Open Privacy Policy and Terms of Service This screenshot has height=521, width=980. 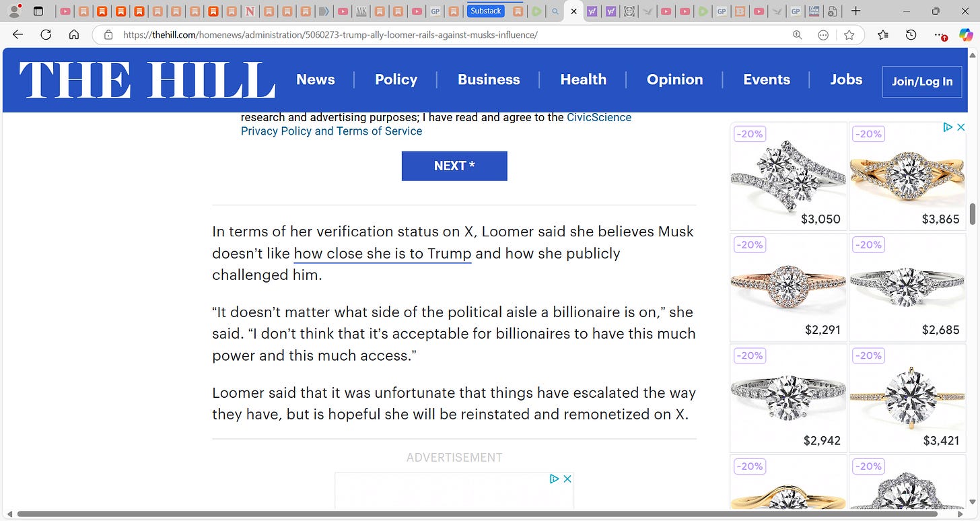pos(331,131)
